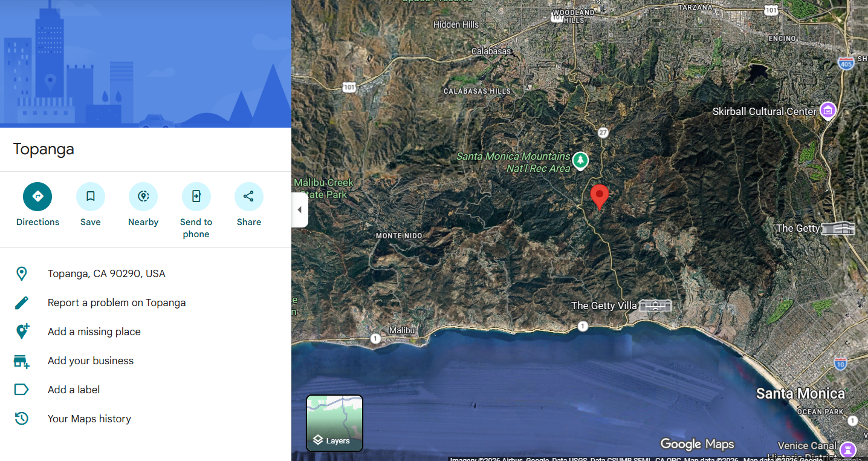Click the Skirball Cultural Center museum icon
The height and width of the screenshot is (461, 868).
coord(827,111)
